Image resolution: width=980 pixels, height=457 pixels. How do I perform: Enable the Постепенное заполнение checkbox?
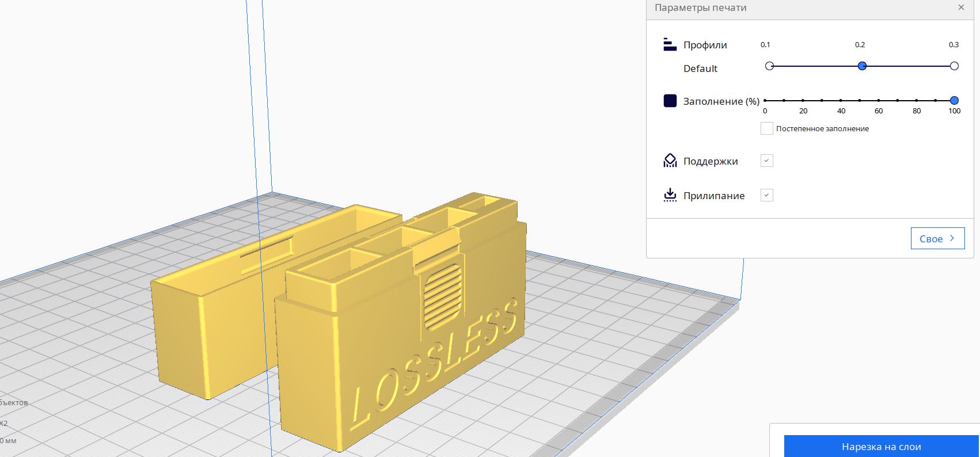pyautogui.click(x=766, y=128)
